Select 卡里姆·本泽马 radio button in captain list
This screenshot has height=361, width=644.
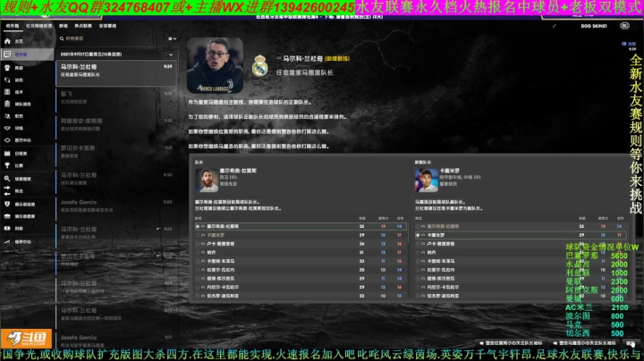tap(198, 261)
